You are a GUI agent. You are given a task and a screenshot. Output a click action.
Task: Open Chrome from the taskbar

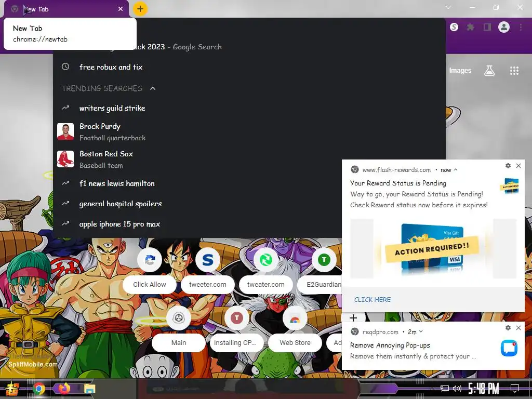[38, 389]
